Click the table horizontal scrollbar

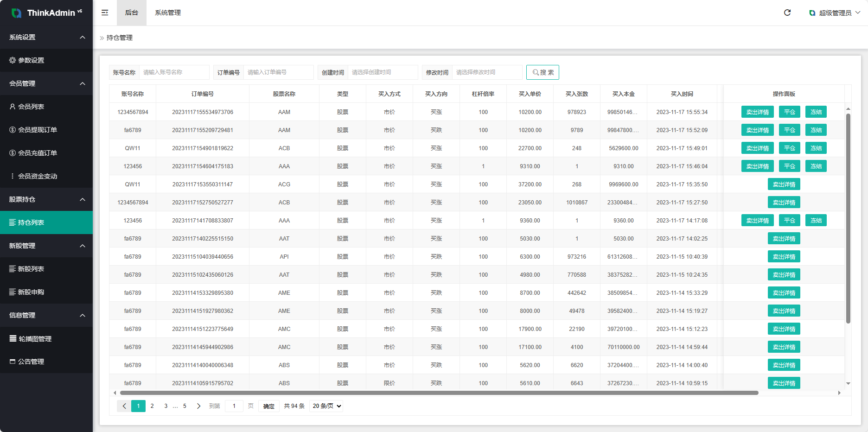coord(439,393)
